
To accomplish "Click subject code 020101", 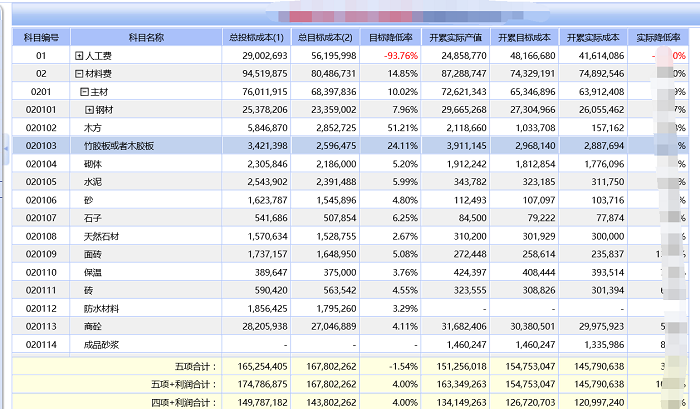I will coord(41,110).
